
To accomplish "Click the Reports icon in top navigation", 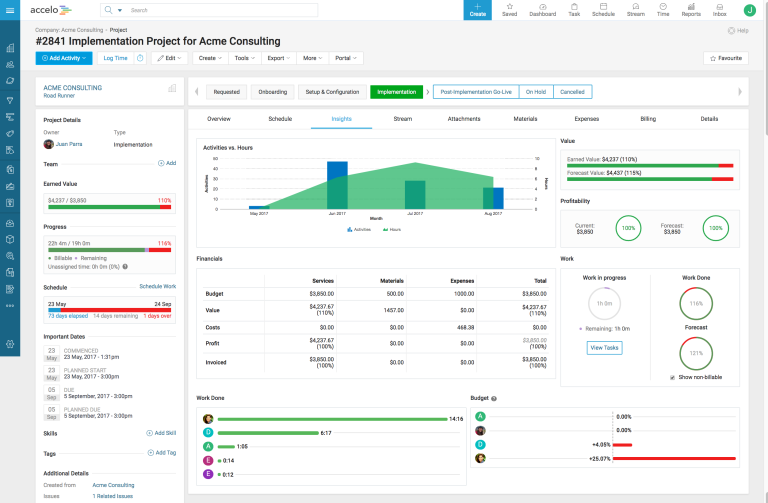I will coord(691,10).
